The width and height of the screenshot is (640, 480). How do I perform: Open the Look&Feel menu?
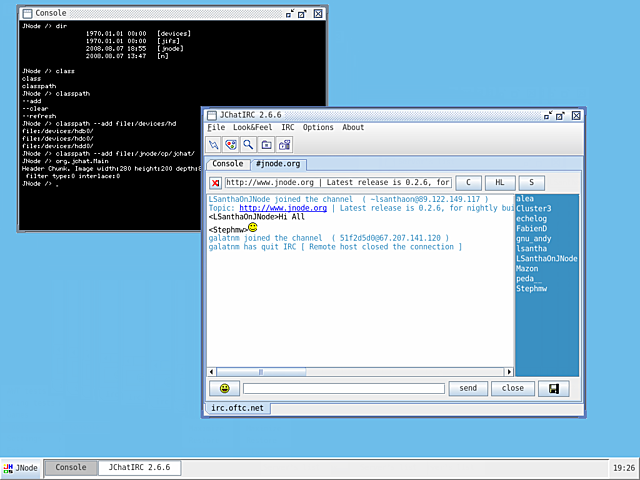click(252, 127)
